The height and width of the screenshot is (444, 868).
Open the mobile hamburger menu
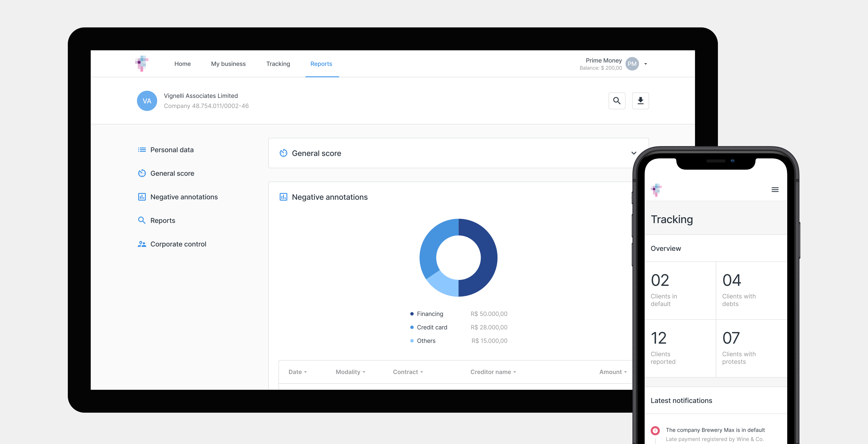[775, 190]
